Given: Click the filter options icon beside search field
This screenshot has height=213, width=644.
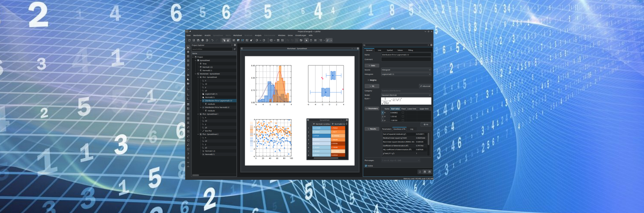Looking at the screenshot, I should (x=234, y=49).
